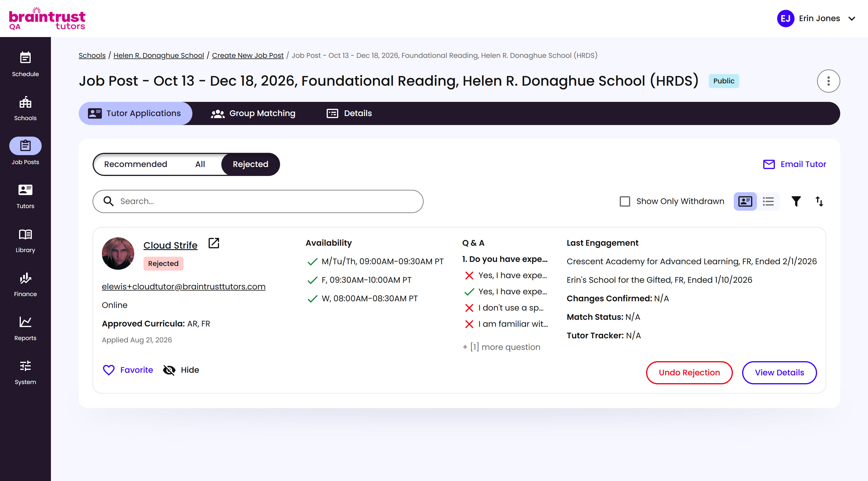This screenshot has height=481, width=868.
Task: Click the elewis+cloudtutor email address
Action: click(184, 287)
